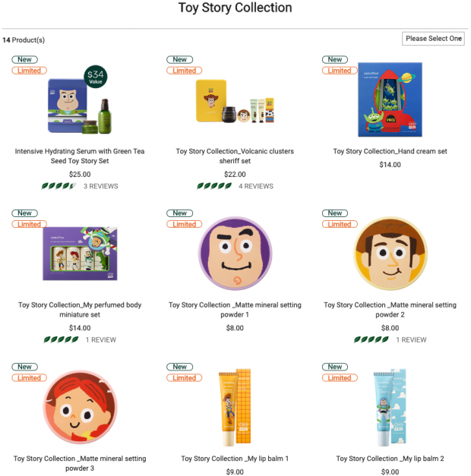The height and width of the screenshot is (476, 471).
Task: View the 3 REVIEWS link
Action: tap(100, 186)
